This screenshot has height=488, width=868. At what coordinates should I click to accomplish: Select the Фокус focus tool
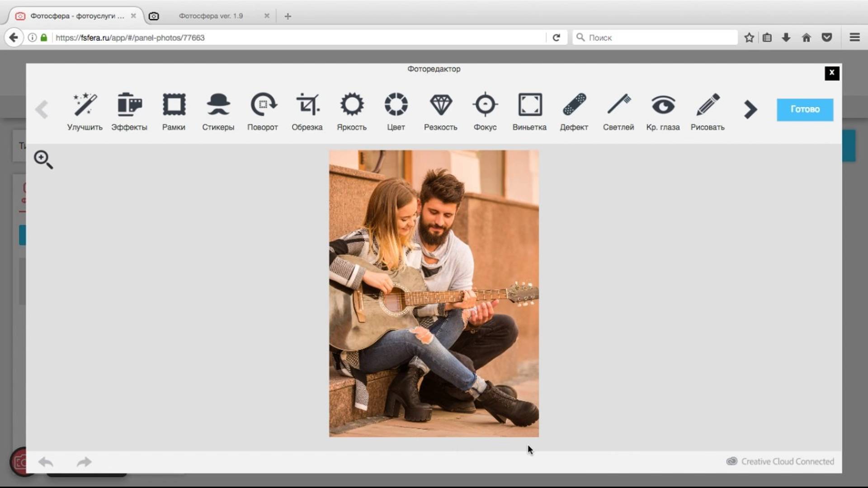click(x=485, y=111)
